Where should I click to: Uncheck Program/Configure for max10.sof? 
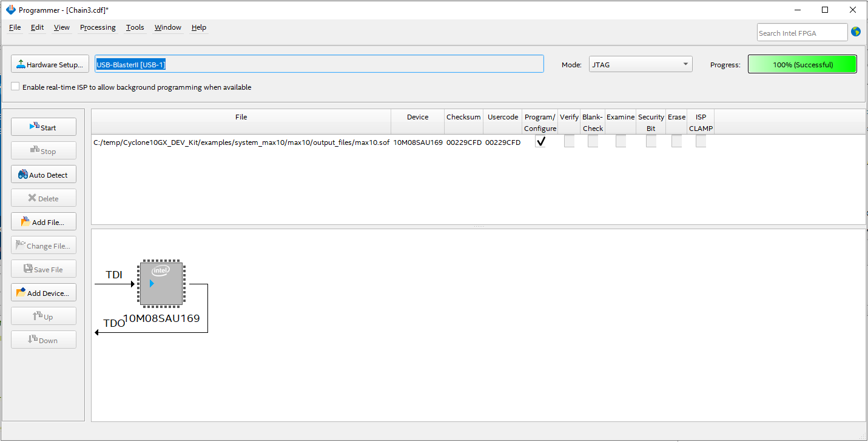pos(540,142)
